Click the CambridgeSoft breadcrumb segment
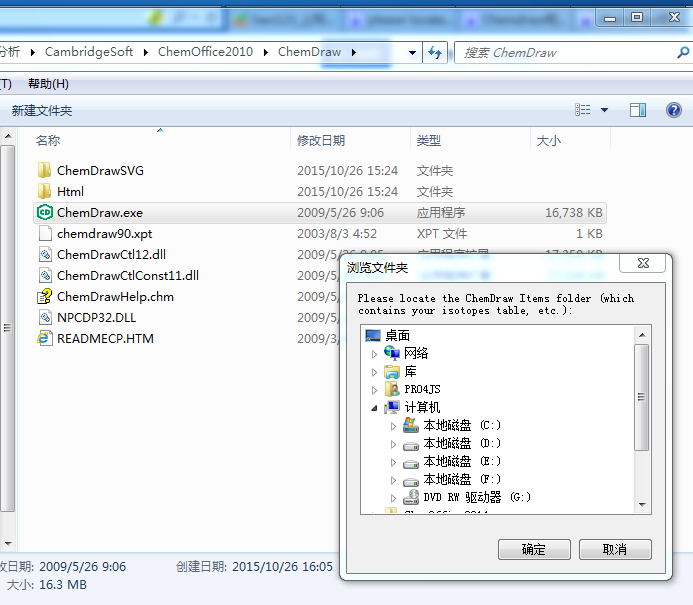693x605 pixels. (x=89, y=52)
